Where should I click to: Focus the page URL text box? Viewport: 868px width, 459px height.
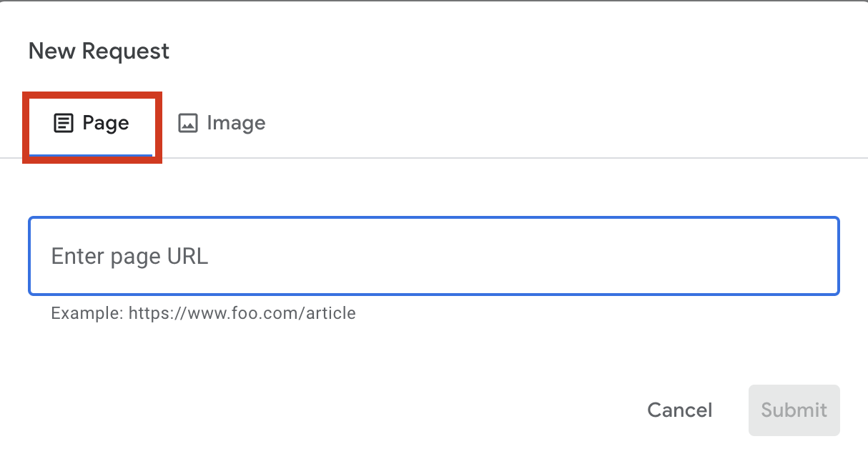click(x=433, y=256)
